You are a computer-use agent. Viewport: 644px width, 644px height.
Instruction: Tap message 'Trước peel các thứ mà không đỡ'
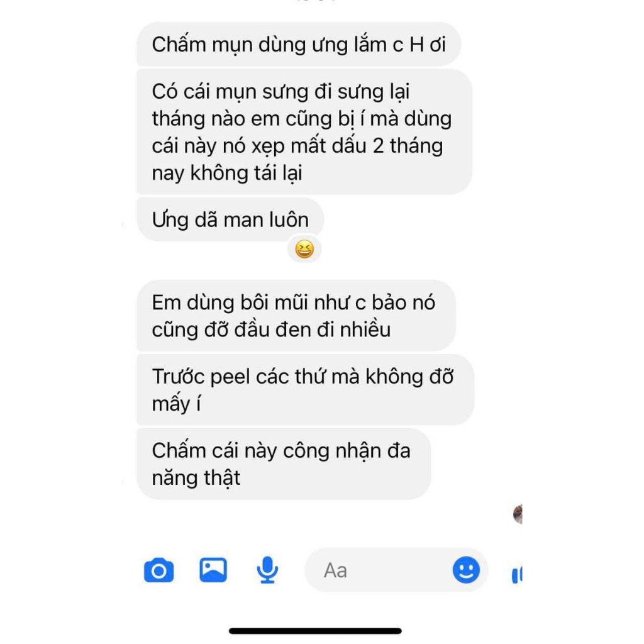tap(306, 390)
